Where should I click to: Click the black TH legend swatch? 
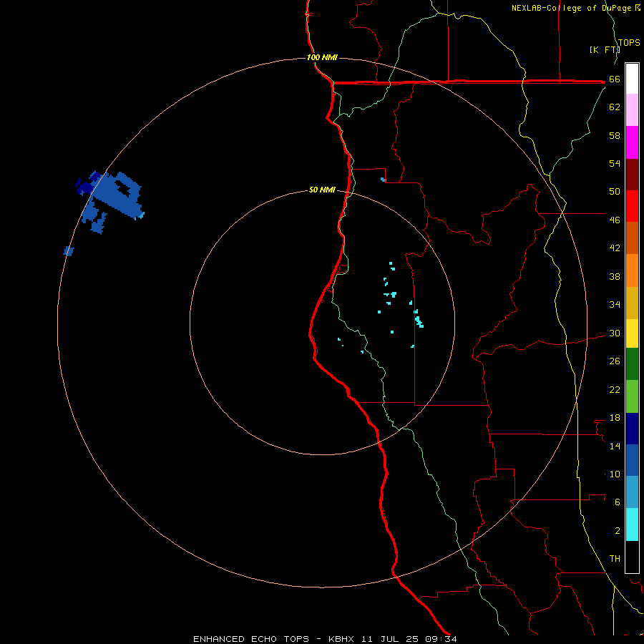pyautogui.click(x=632, y=557)
